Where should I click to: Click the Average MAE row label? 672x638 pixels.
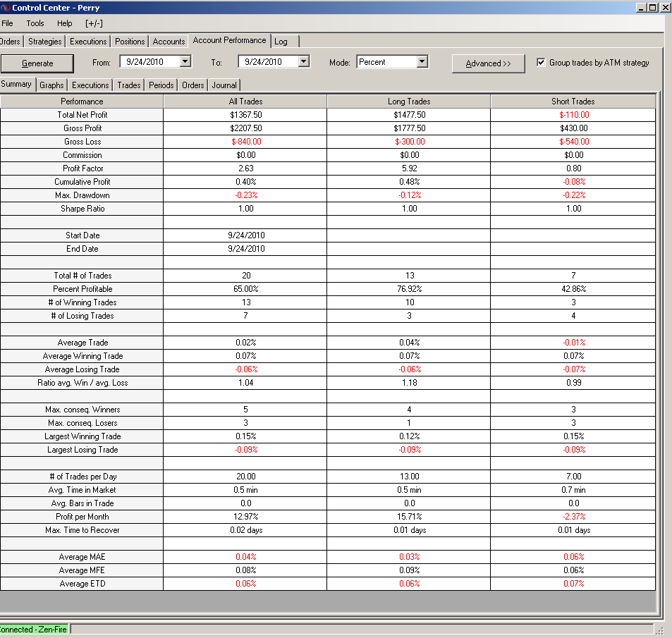click(82, 557)
